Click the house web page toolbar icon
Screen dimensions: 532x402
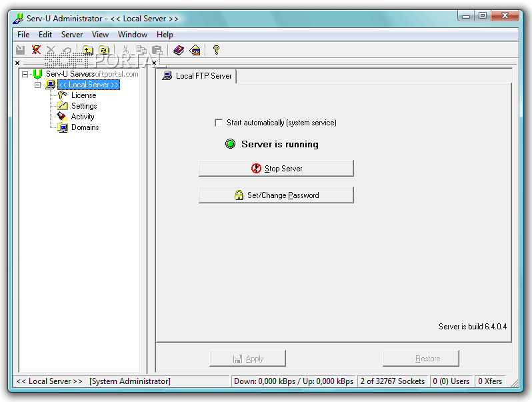pos(195,50)
